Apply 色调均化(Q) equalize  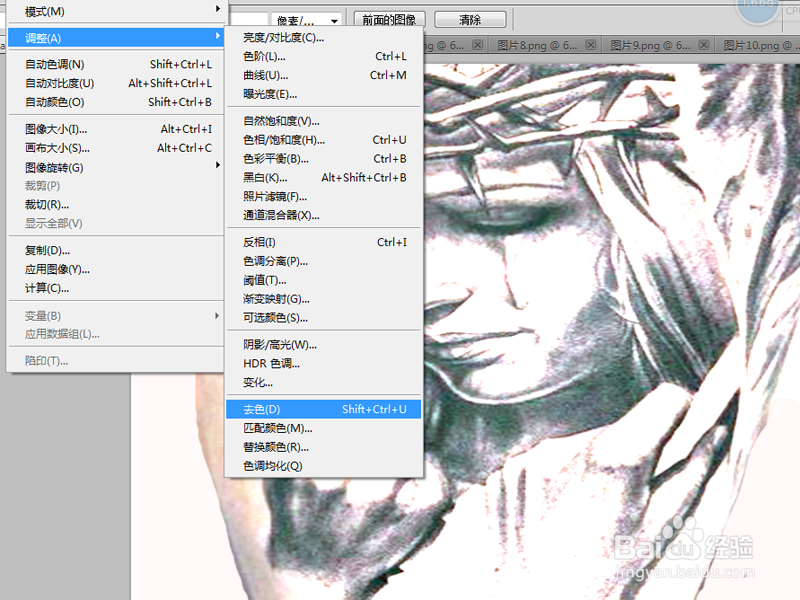[323, 466]
